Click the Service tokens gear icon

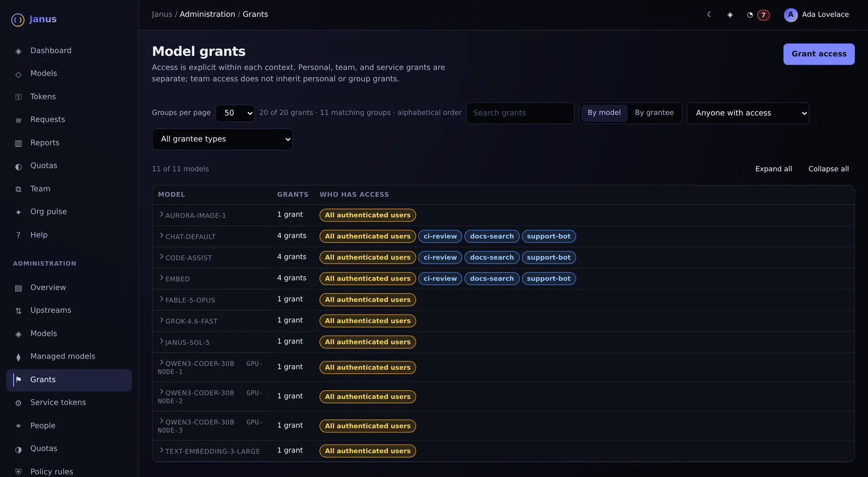[18, 403]
